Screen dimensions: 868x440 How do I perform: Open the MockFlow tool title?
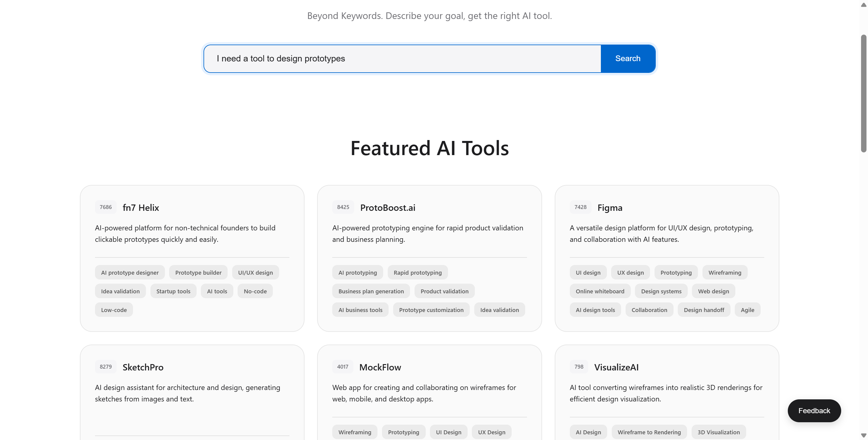(x=380, y=367)
